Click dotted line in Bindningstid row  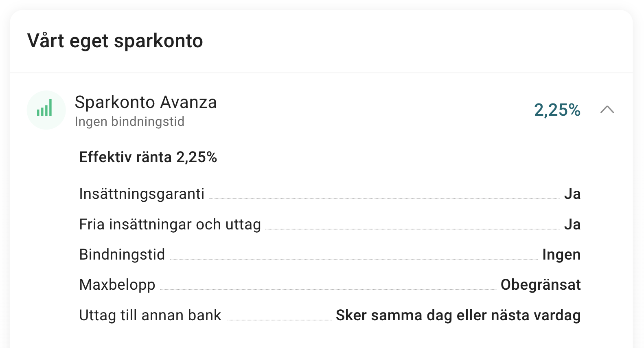coord(354,259)
